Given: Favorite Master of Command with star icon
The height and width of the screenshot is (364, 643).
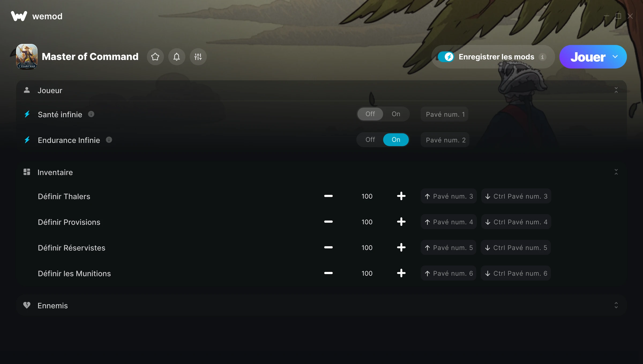Looking at the screenshot, I should (155, 57).
